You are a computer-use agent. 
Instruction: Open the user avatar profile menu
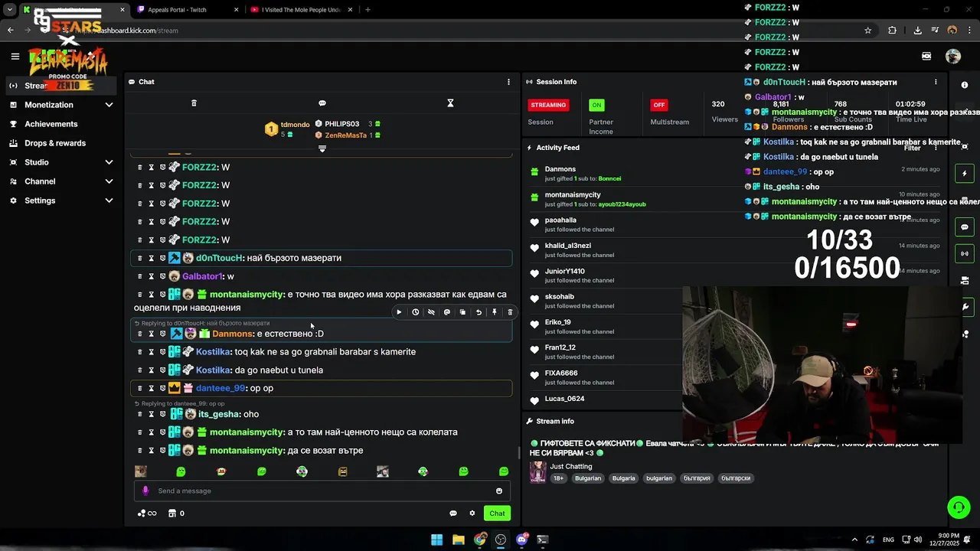[x=953, y=56]
